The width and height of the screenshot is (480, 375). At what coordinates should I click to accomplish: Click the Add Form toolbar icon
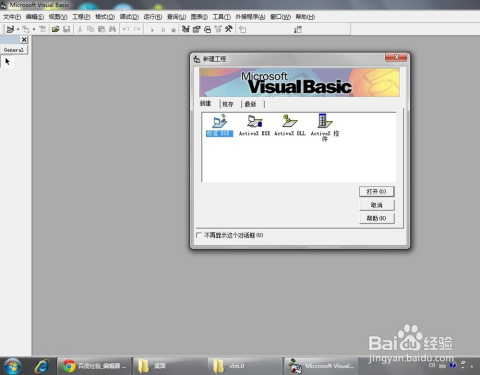(26, 29)
